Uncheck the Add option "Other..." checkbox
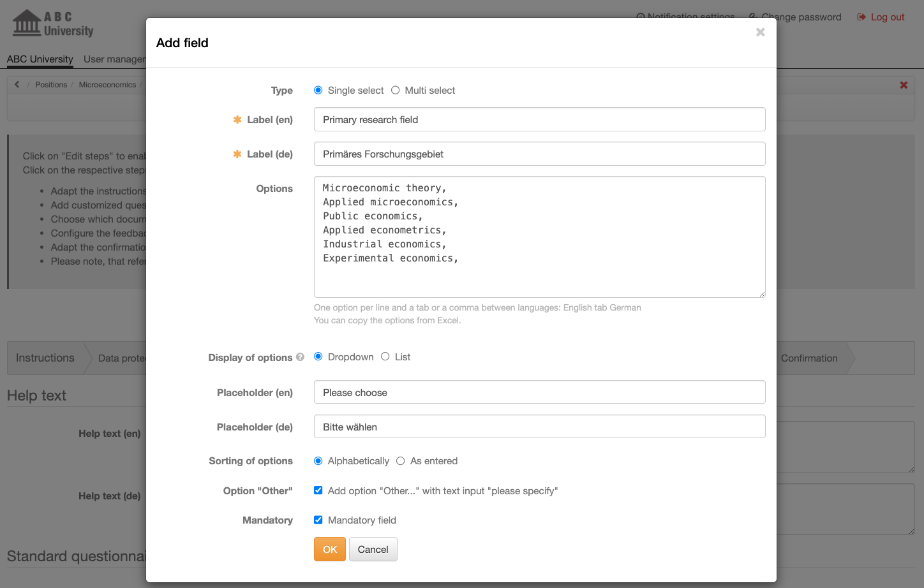Screen dimensions: 924x588 318,490
